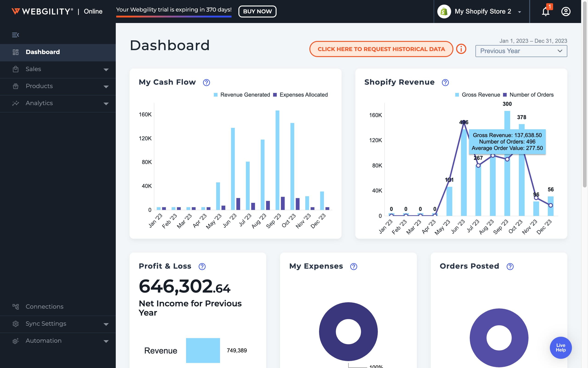Select Sales in the sidebar
The height and width of the screenshot is (368, 588).
pyautogui.click(x=58, y=69)
